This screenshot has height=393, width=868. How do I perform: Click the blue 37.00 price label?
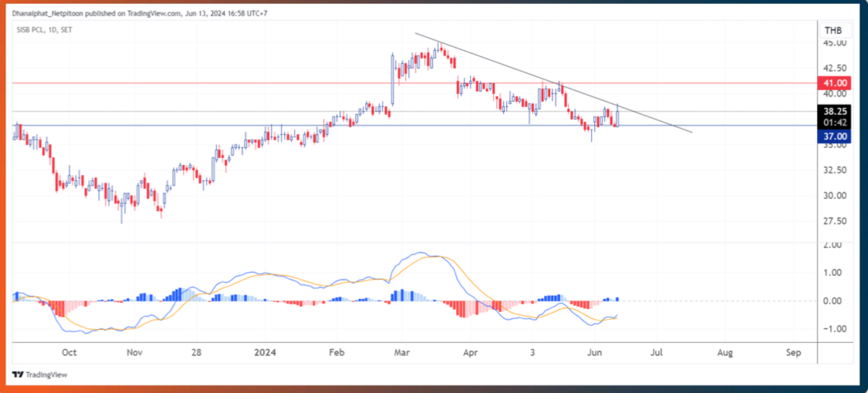pos(836,136)
